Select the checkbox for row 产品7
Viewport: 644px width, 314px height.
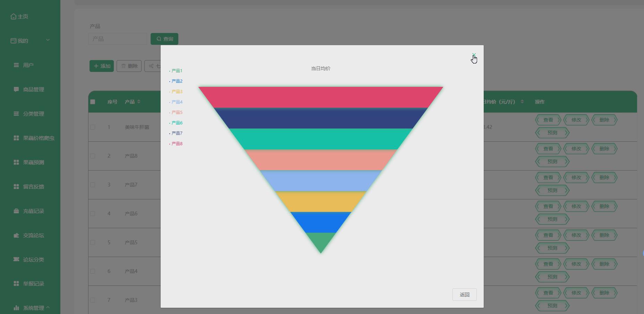coord(93,185)
